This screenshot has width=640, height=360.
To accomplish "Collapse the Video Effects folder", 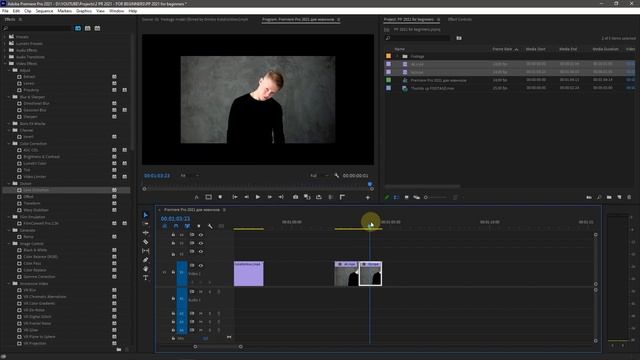I will (x=5, y=64).
